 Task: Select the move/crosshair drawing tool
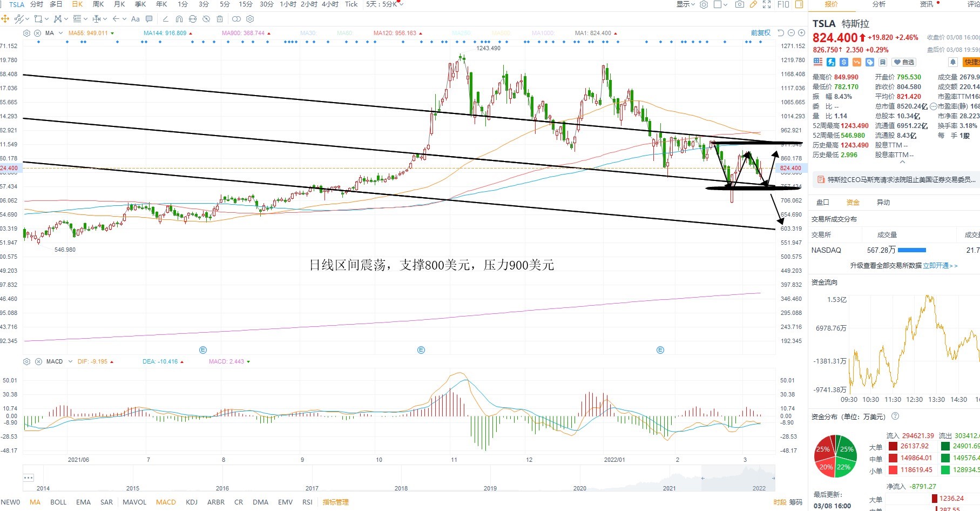pyautogui.click(x=5, y=19)
